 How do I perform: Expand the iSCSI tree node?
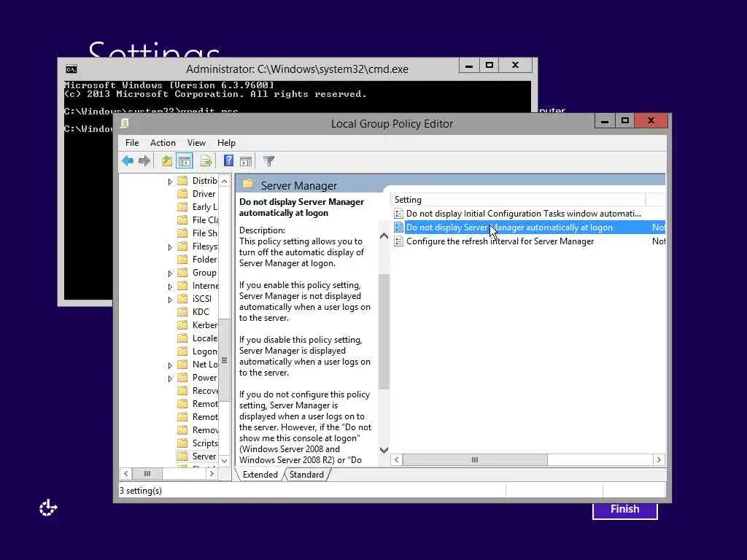click(170, 300)
